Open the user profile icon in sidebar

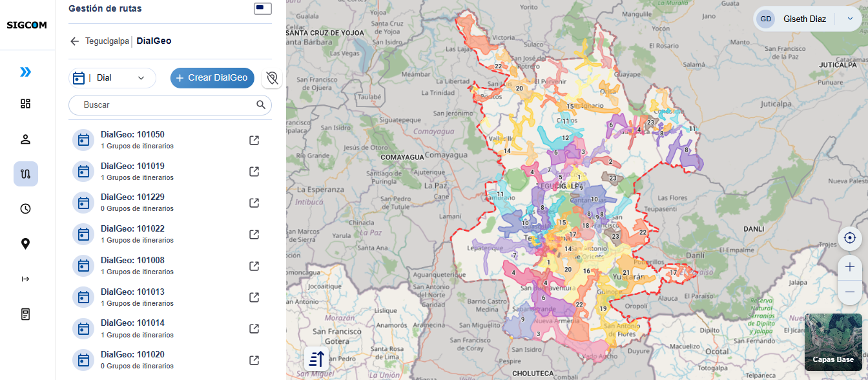click(25, 139)
